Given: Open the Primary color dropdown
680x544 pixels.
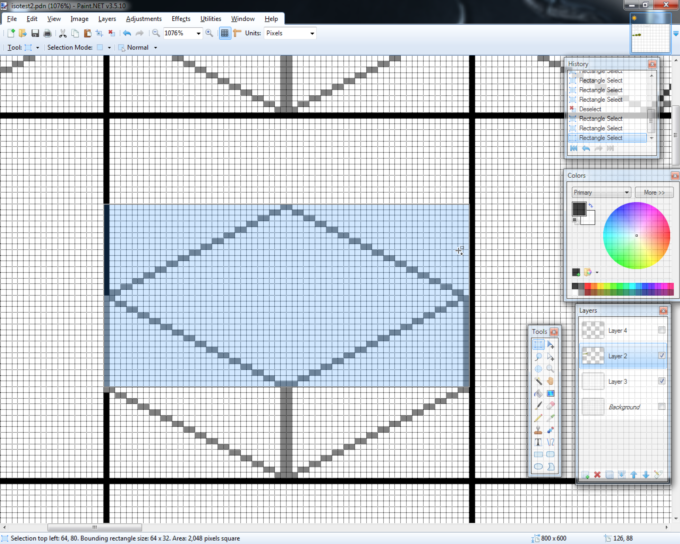Looking at the screenshot, I should click(x=601, y=192).
